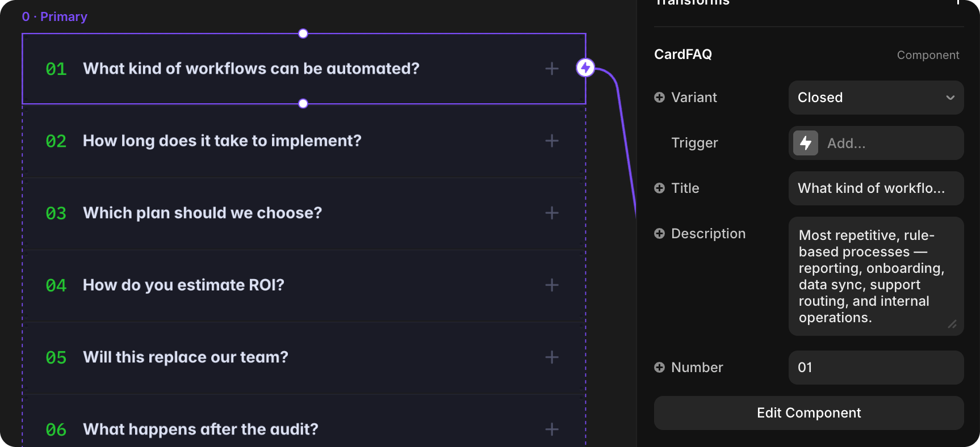
Task: Click the Edit Component button
Action: (x=809, y=413)
